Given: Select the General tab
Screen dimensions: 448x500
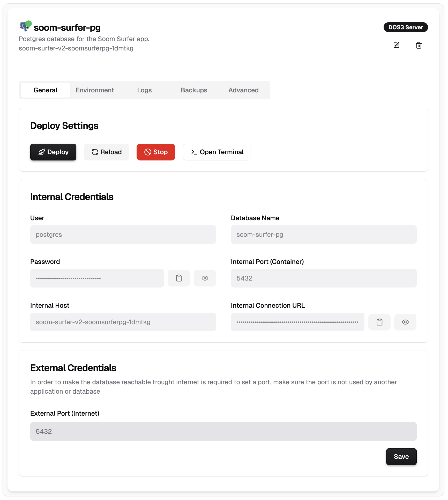Looking at the screenshot, I should click(45, 90).
